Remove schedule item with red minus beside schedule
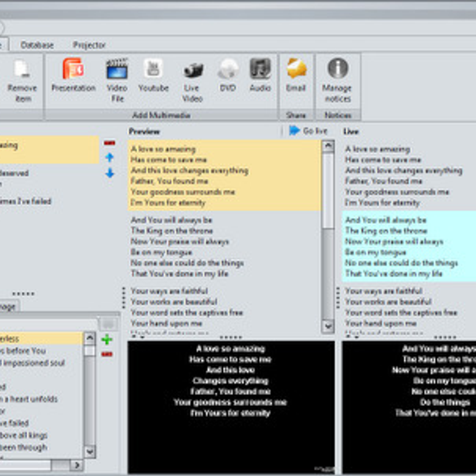 click(109, 143)
